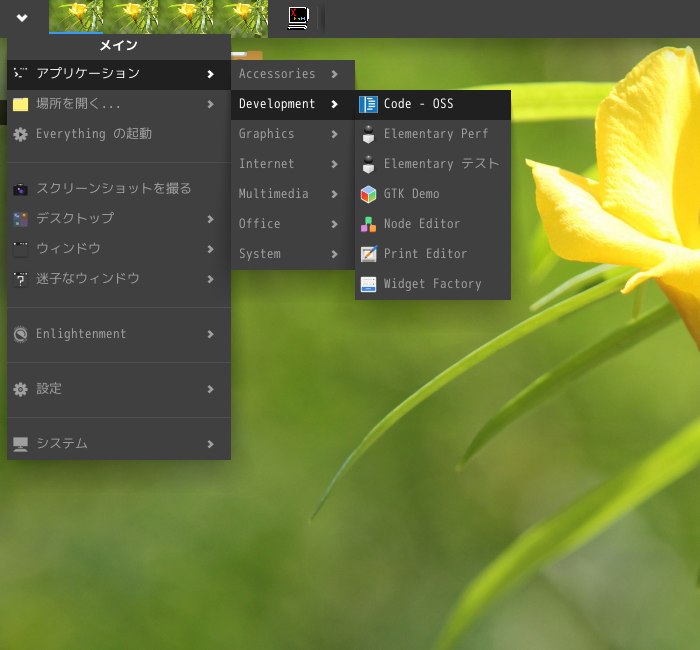This screenshot has height=650, width=700.
Task: Expand the ウィンドウ arrow
Action: (210, 249)
